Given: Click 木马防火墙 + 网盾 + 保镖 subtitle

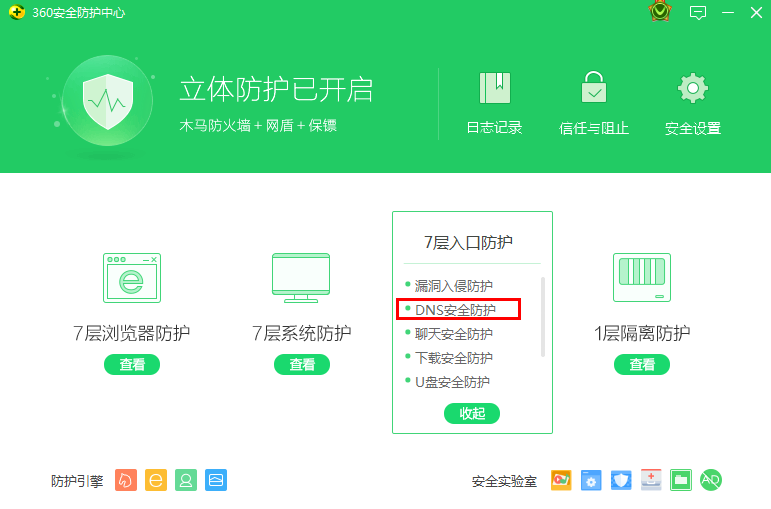Looking at the screenshot, I should [258, 125].
